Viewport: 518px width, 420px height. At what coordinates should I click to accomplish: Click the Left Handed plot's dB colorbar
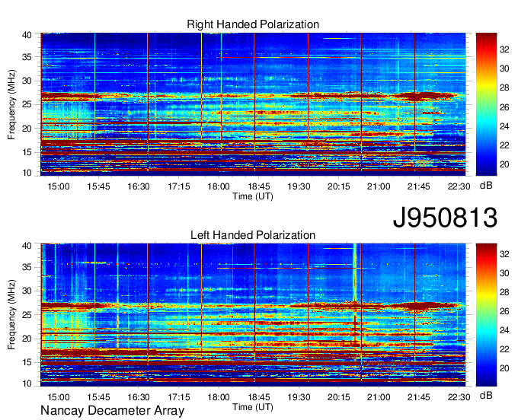486,315
